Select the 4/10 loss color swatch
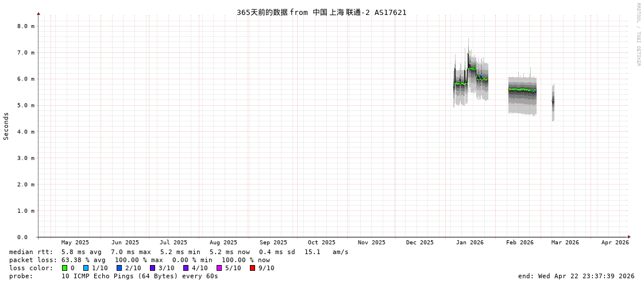Screen dimensions: 644x284 pyautogui.click(x=186, y=268)
